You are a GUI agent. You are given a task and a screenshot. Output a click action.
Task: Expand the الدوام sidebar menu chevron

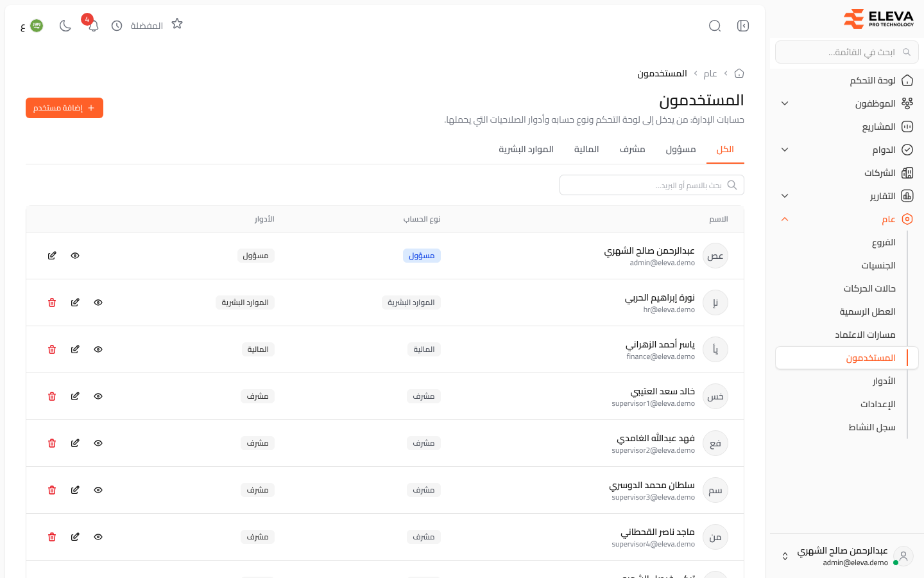[x=785, y=150]
